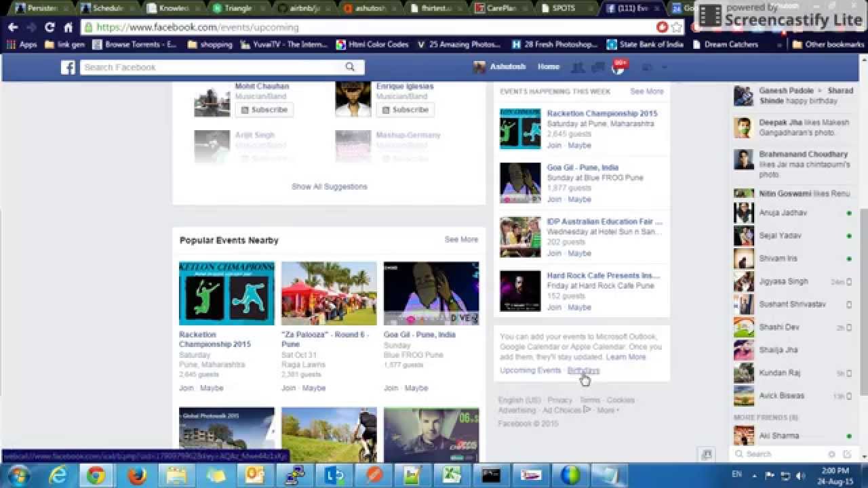
Task: Open the Lync taskbar icon
Action: point(334,476)
